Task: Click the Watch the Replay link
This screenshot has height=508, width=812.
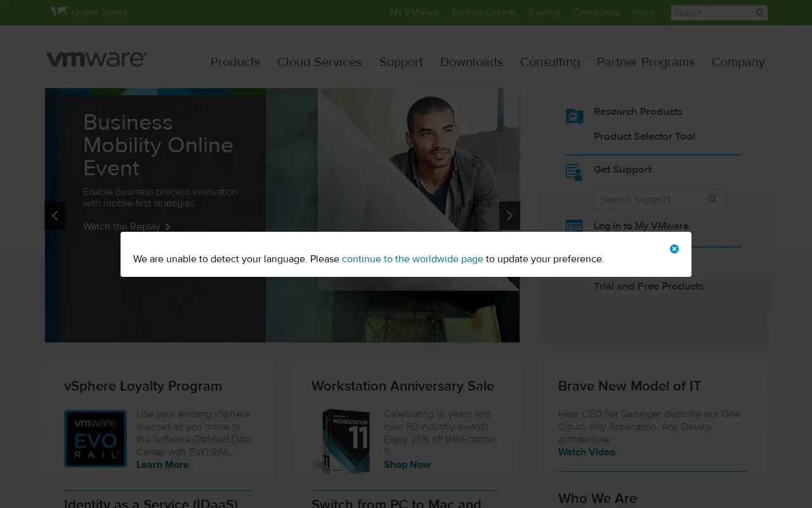Action: click(x=121, y=227)
